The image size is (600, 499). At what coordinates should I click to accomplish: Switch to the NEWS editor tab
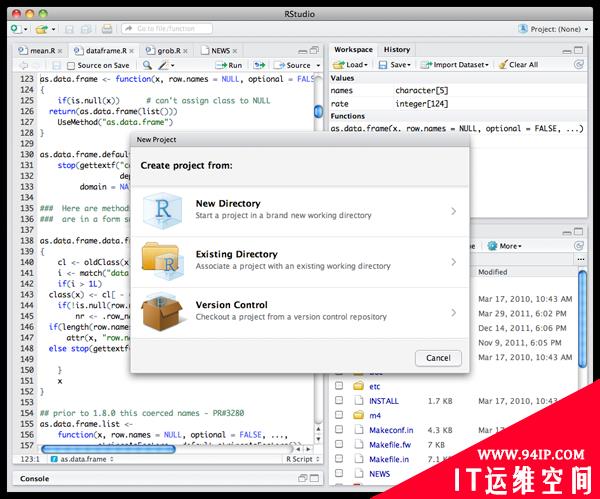(x=218, y=51)
